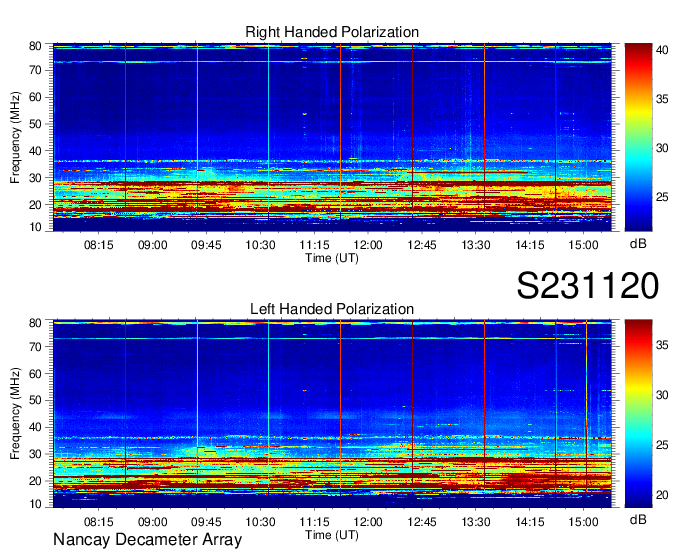Click the 20 MHz tick of the left-handed plot

click(x=35, y=481)
